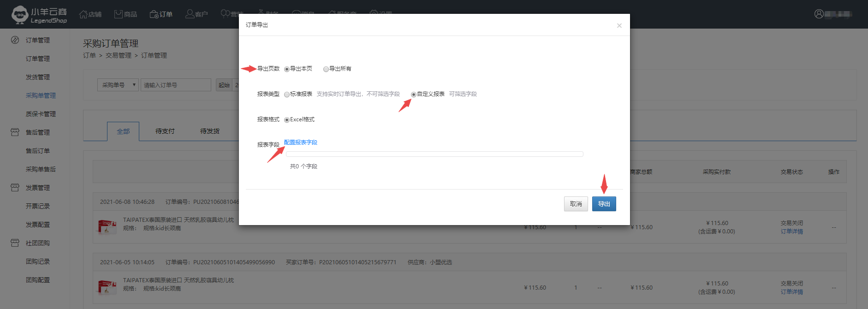Viewport: 868px width, 309px height.
Task: Click the 配置报表字段 link
Action: (x=301, y=143)
